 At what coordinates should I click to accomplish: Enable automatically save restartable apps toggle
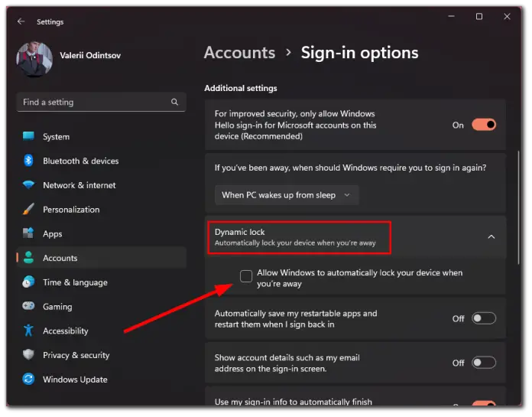pyautogui.click(x=484, y=318)
